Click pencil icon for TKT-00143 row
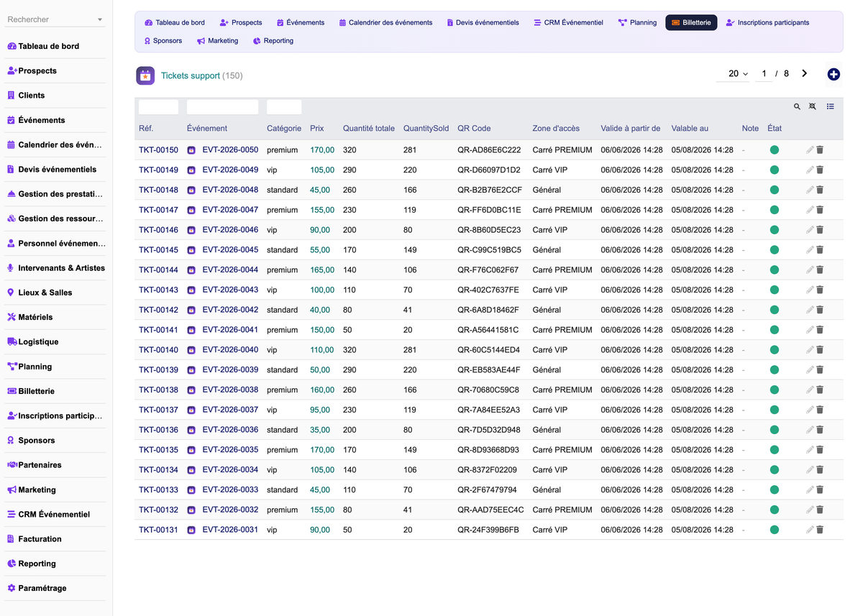The image size is (863, 616). (x=810, y=290)
